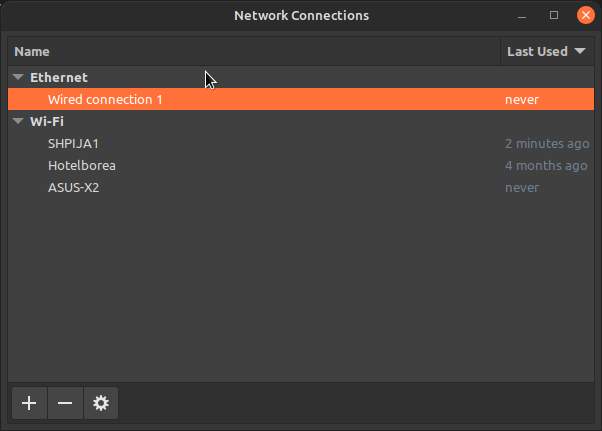This screenshot has height=431, width=602.
Task: Click the '4 months ago' last used value
Action: point(546,165)
